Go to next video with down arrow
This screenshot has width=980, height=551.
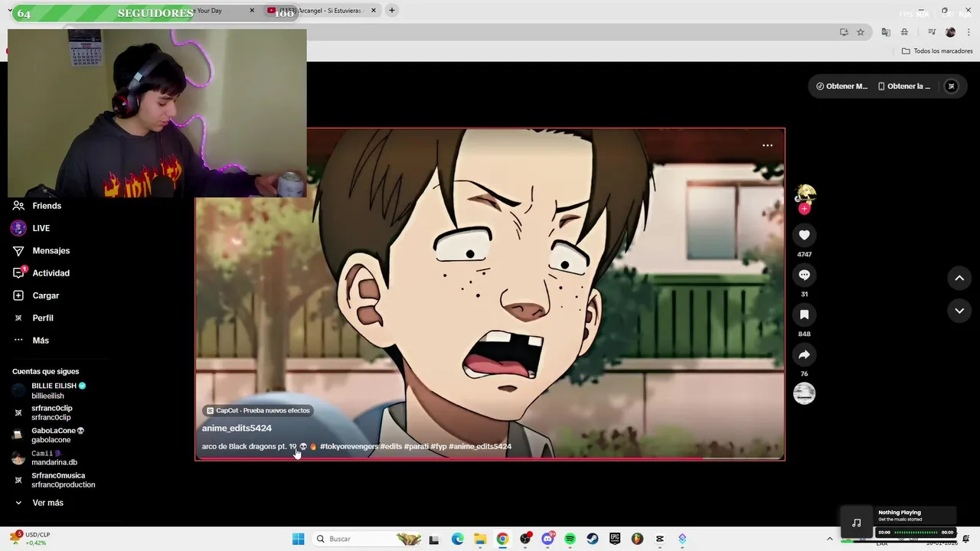click(x=959, y=311)
